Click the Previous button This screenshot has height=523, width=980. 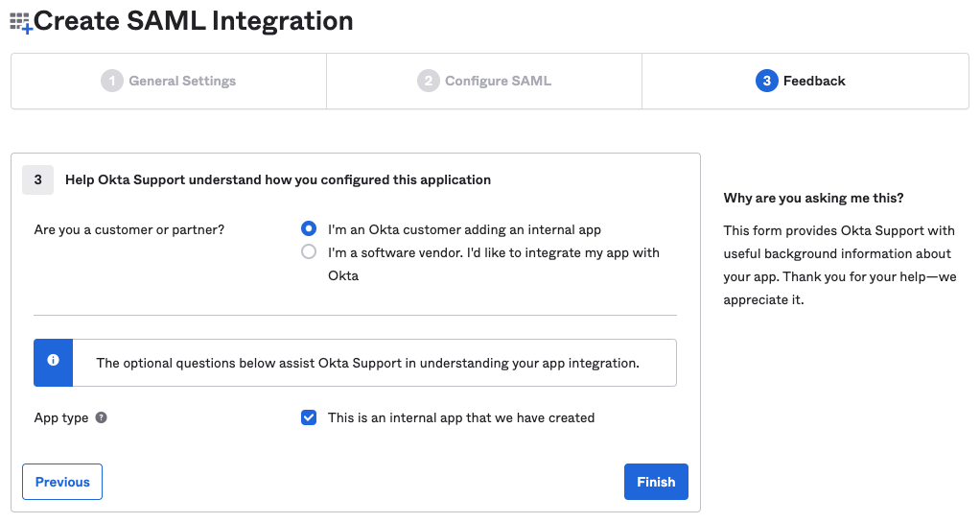click(x=62, y=482)
